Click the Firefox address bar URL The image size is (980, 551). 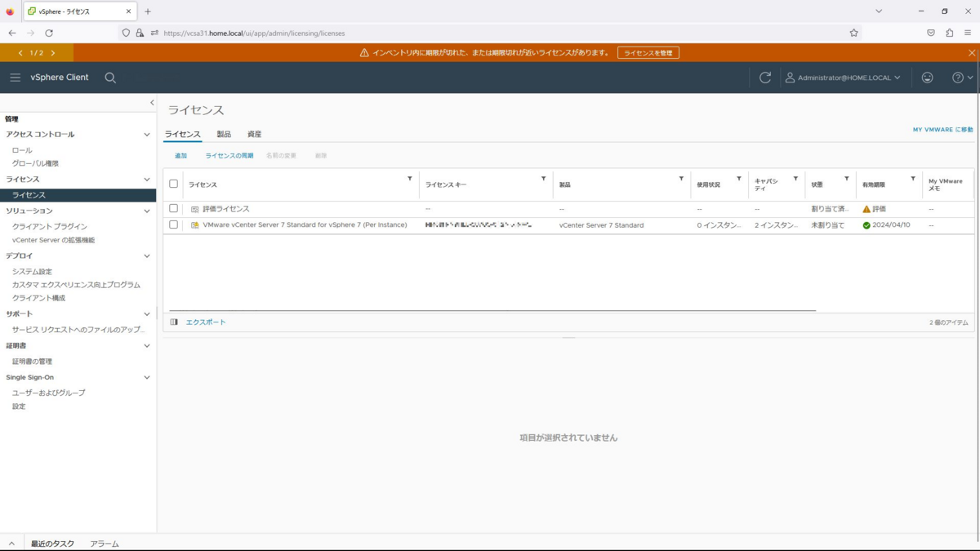click(254, 33)
